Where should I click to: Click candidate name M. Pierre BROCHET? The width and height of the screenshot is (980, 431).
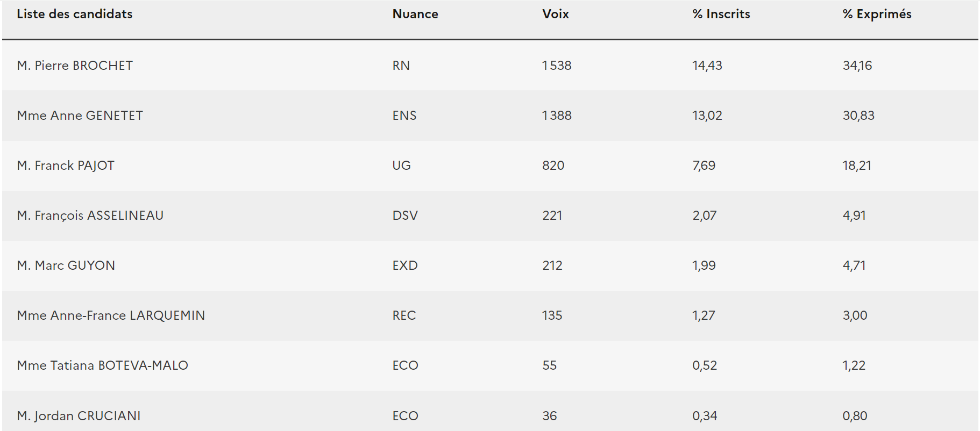(75, 66)
